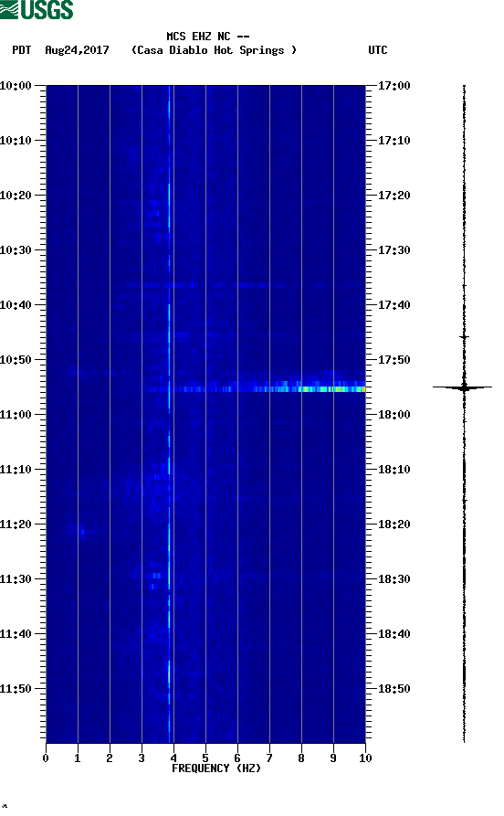Click the 17:30 UTC time label
Image resolution: width=504 pixels, height=816 pixels.
tap(394, 249)
